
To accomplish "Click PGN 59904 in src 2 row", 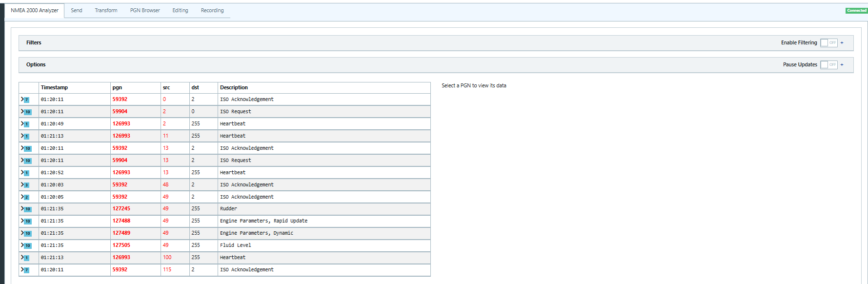I will 120,111.
